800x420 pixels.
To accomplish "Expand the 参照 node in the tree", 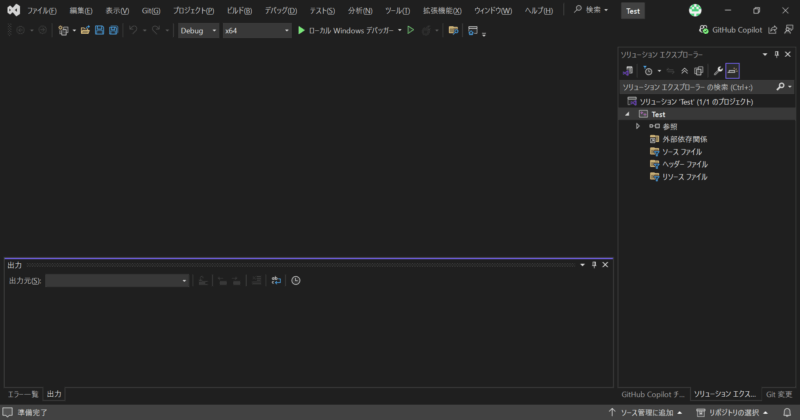I will tap(638, 127).
